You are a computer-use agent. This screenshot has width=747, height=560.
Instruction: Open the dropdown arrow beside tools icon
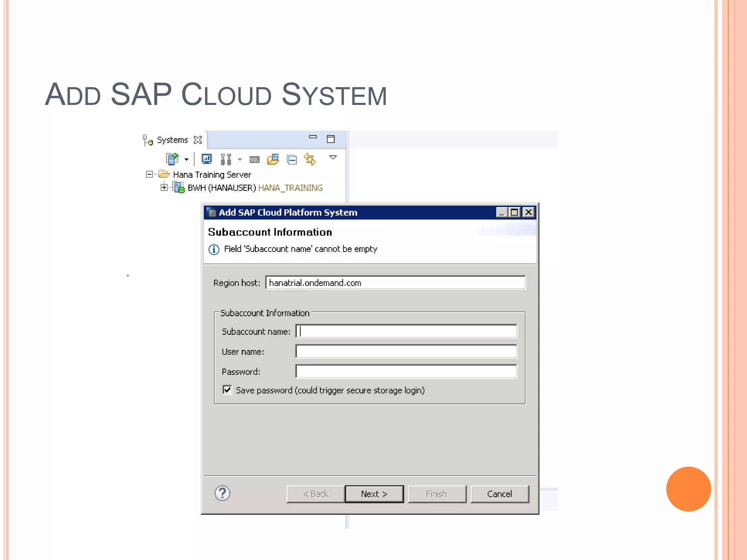[240, 160]
